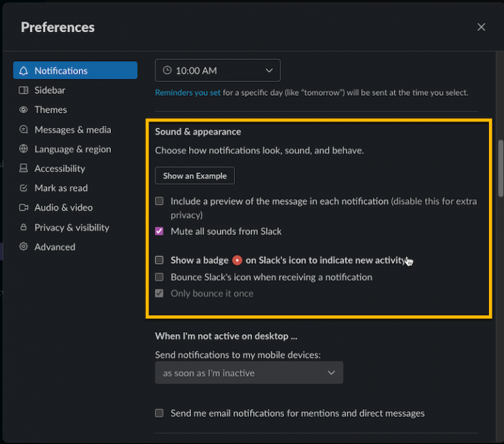
Task: Click the eye icon next to Themes
Action: click(x=24, y=110)
